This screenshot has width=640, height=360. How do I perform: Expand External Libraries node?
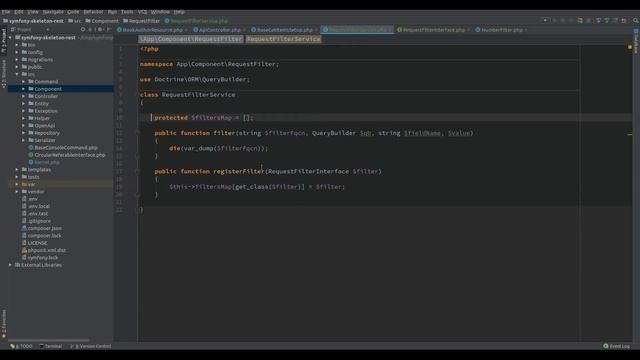(11, 265)
